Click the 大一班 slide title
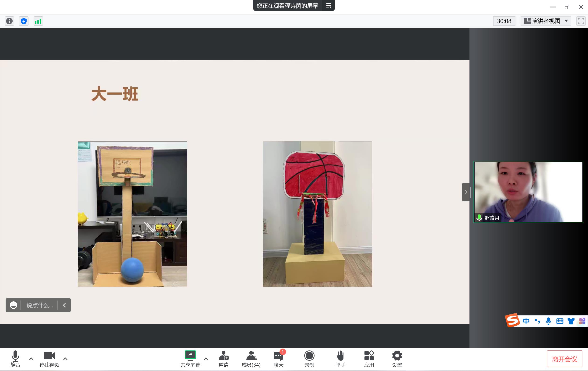Viewport: 588px width, 371px height. pyautogui.click(x=115, y=94)
